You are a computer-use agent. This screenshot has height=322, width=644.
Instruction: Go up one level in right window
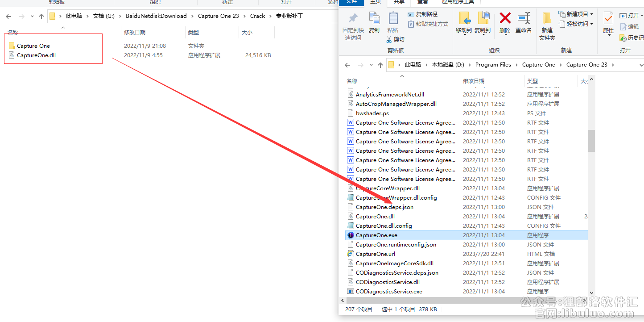click(380, 65)
